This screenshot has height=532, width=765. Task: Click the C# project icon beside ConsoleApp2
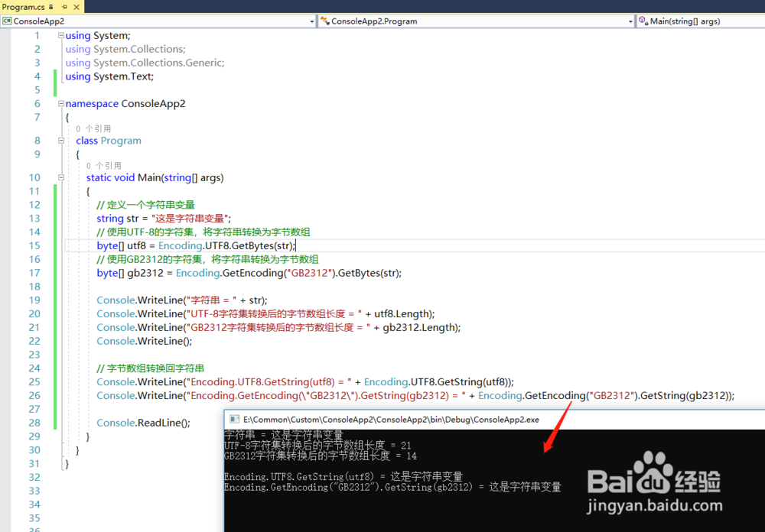(x=8, y=21)
